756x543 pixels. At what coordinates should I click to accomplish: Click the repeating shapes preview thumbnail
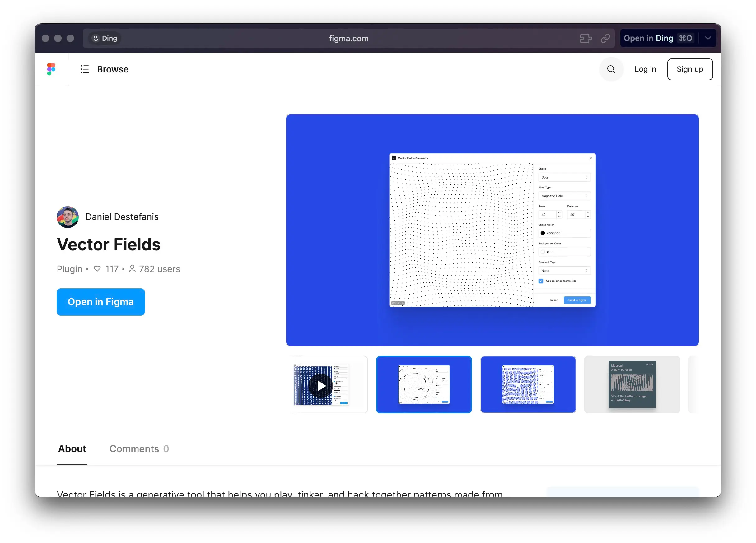tap(527, 384)
